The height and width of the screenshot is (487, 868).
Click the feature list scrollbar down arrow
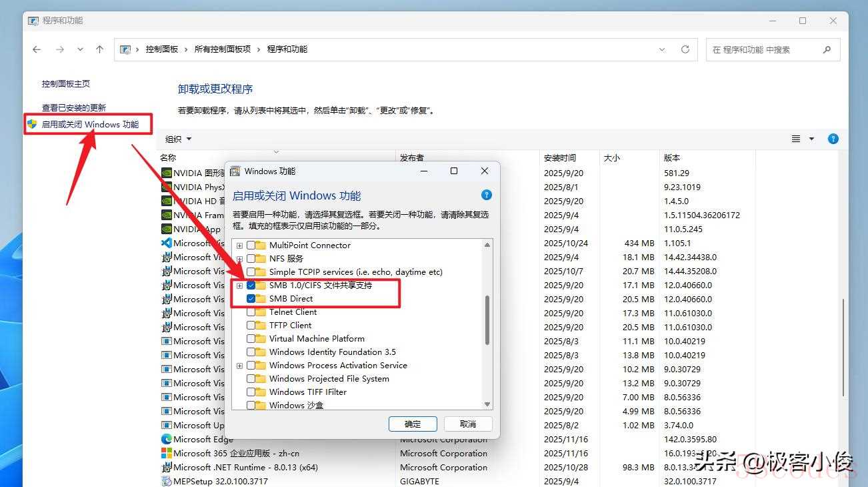click(487, 404)
